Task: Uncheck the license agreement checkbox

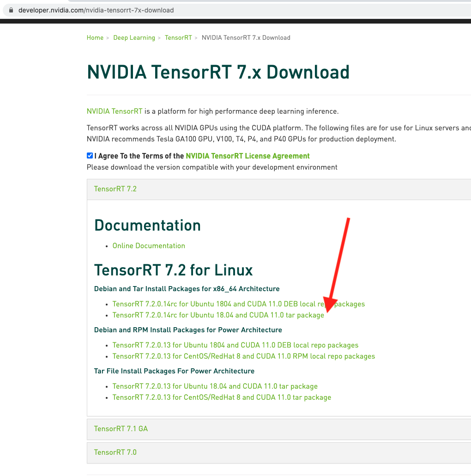Action: [90, 156]
